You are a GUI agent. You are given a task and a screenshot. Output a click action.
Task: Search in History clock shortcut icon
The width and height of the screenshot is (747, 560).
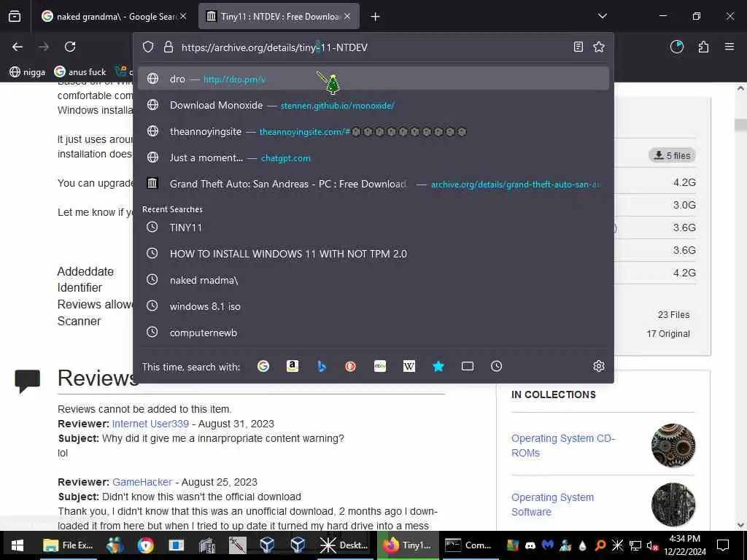pos(496,366)
